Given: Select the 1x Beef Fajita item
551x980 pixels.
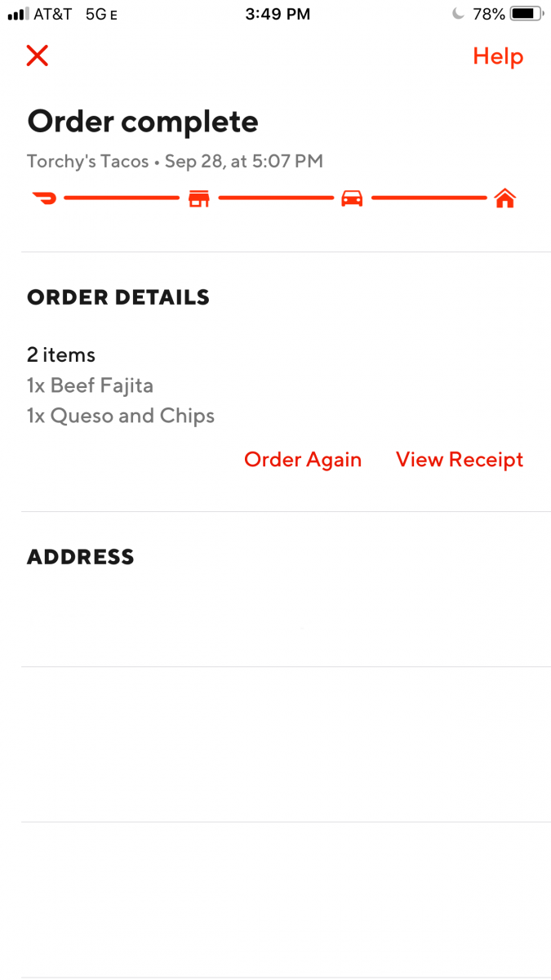Looking at the screenshot, I should (90, 385).
